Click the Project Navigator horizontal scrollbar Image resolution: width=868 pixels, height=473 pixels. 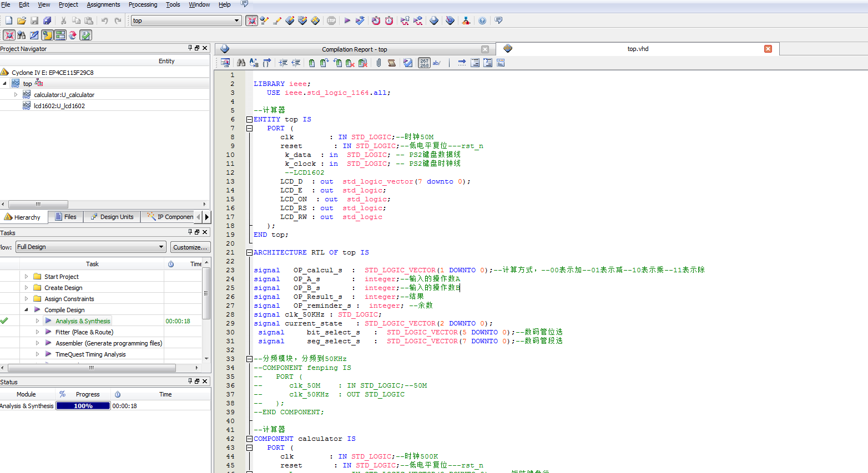(38, 204)
